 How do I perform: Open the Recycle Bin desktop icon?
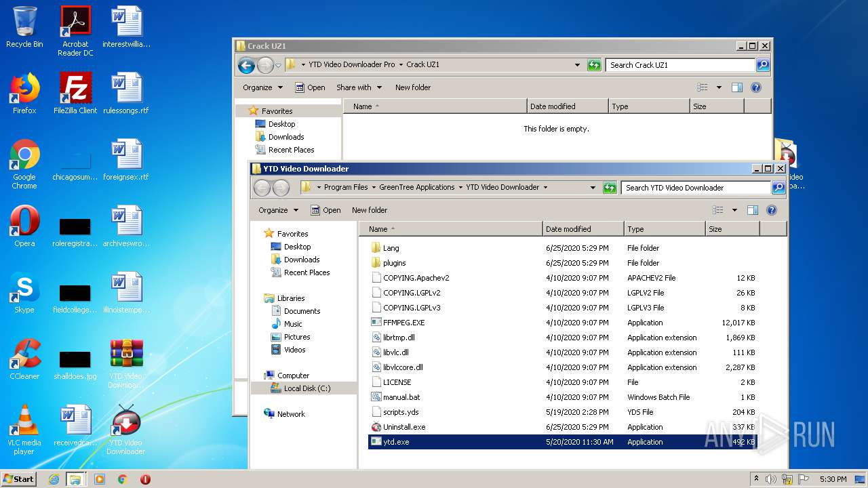click(24, 27)
